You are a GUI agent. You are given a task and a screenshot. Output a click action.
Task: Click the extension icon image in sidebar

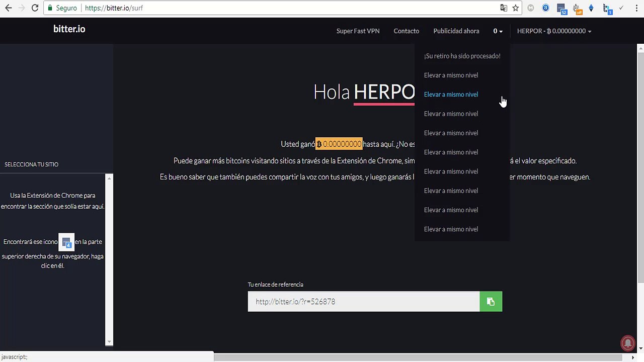click(x=66, y=242)
